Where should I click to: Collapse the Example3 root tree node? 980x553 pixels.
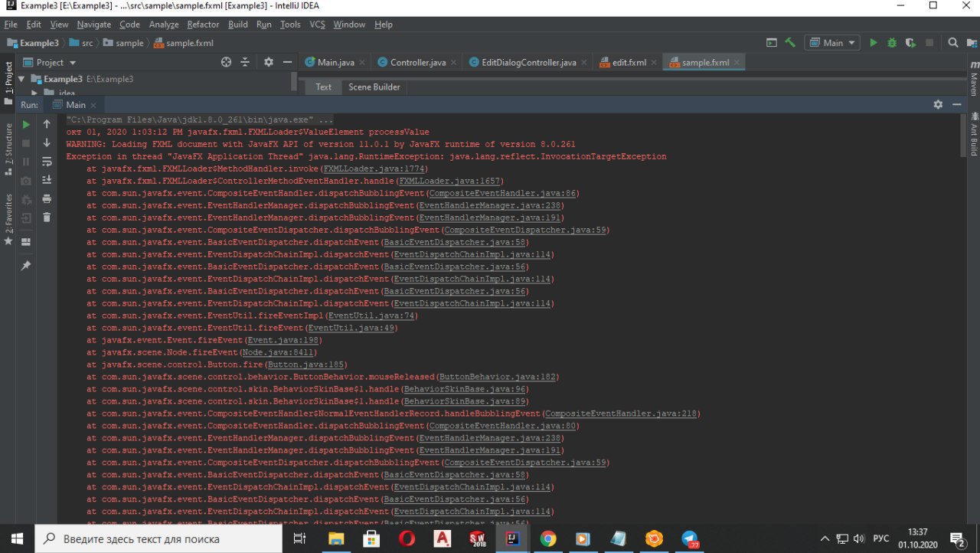click(22, 79)
